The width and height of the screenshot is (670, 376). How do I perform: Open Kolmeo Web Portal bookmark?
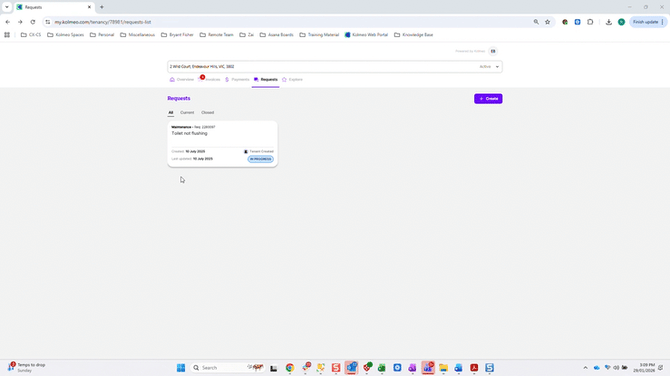[x=366, y=35]
